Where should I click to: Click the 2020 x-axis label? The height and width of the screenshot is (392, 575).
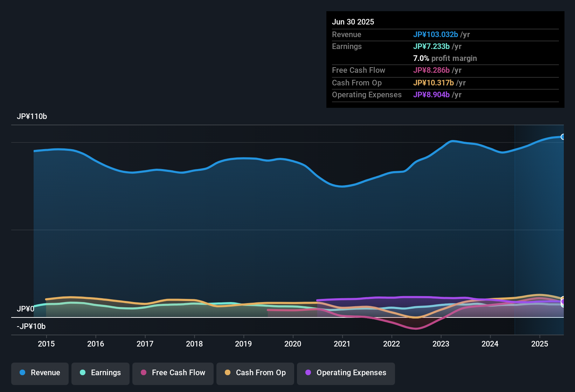(293, 344)
